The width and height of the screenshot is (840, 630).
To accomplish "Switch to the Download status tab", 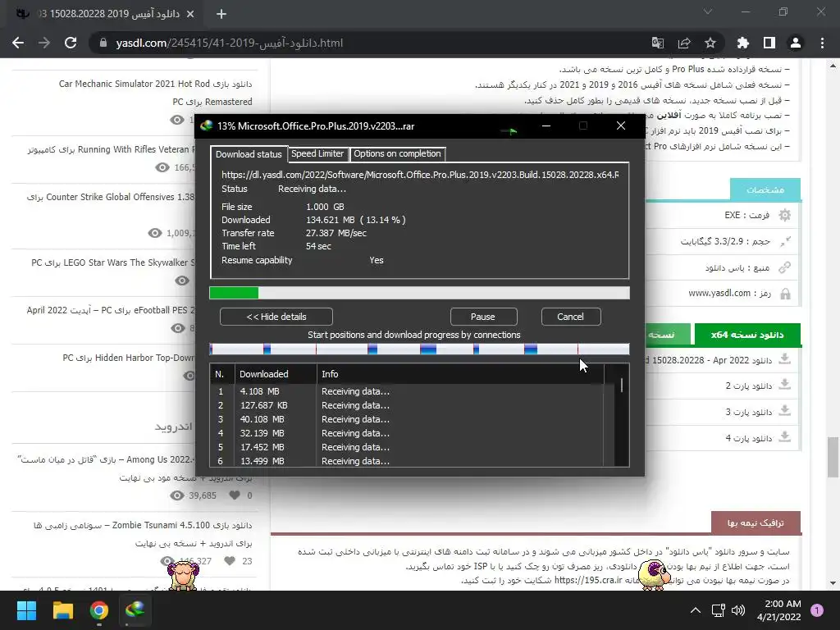I will pyautogui.click(x=249, y=154).
